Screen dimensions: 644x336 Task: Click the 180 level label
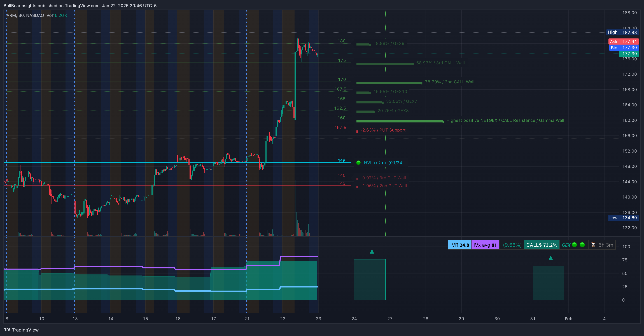[342, 41]
